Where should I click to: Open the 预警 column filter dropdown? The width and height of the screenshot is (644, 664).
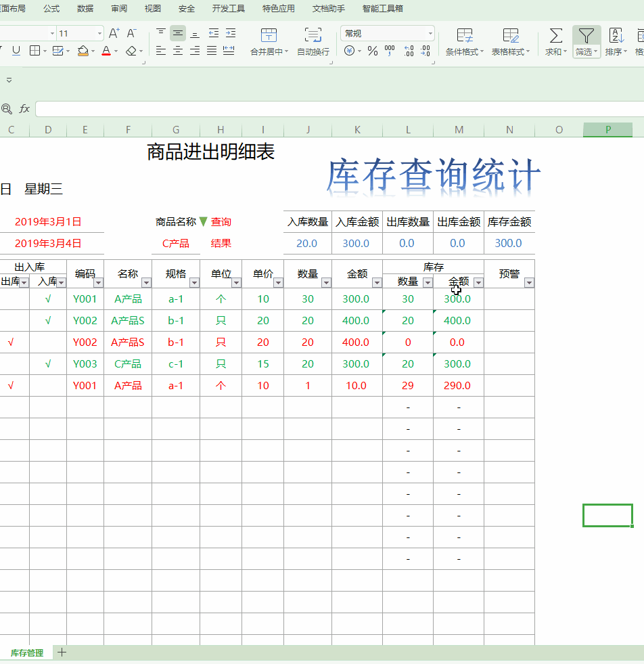coord(529,282)
